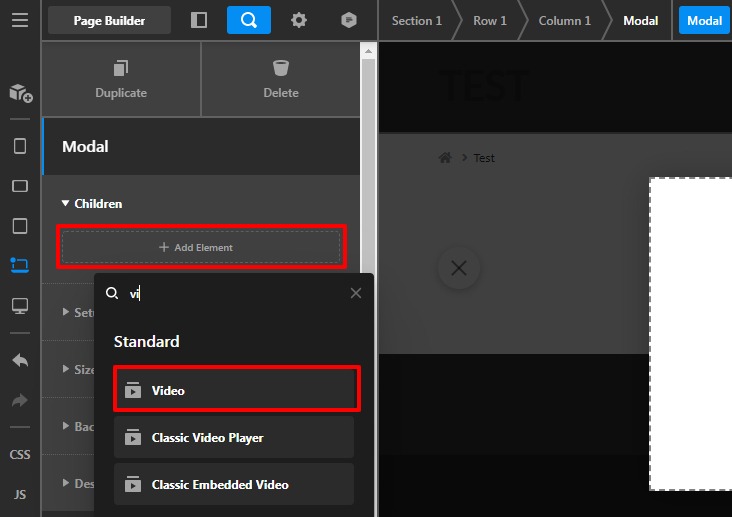
Task: Toggle the sidebar layout panel icon
Action: [x=199, y=20]
